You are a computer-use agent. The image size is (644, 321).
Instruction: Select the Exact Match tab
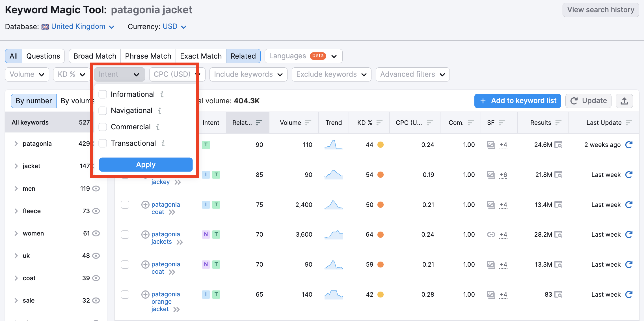(x=201, y=56)
